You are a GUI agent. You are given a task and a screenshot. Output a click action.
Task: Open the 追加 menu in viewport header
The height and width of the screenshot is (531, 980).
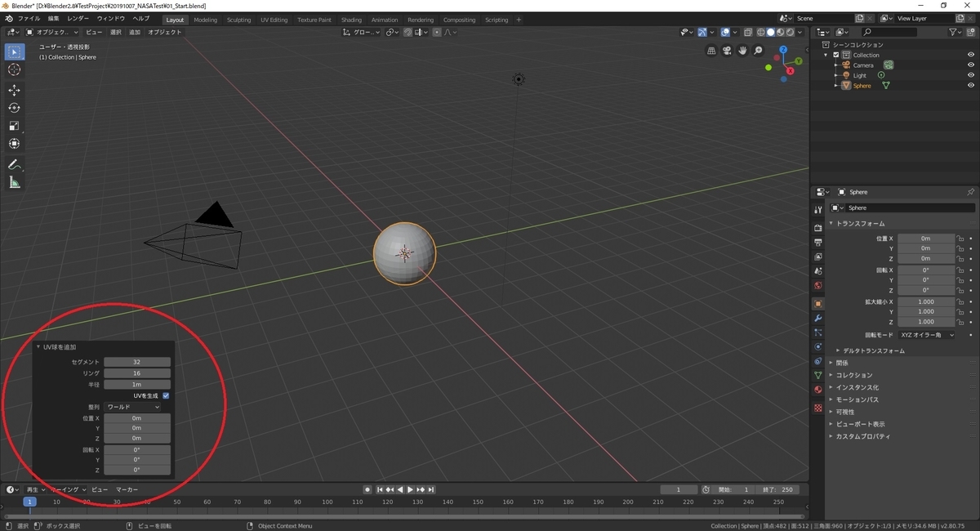pos(135,33)
